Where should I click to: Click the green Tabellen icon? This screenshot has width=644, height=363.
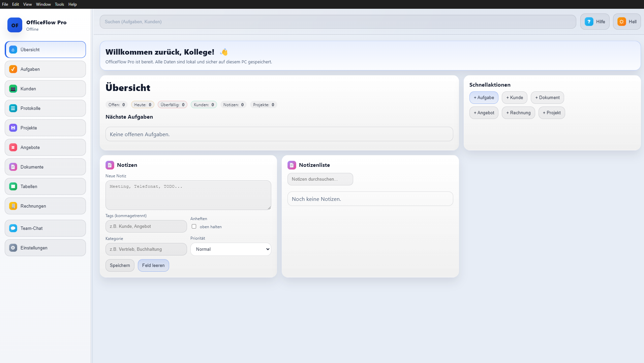[x=13, y=186]
